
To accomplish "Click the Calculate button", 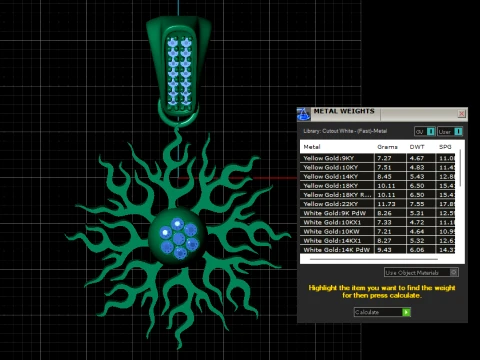I will tap(382, 312).
